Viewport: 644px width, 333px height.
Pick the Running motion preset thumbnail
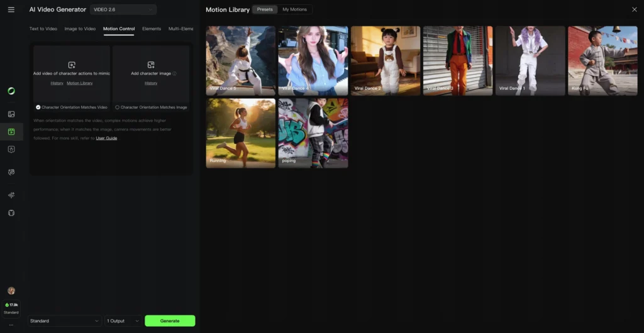point(240,133)
